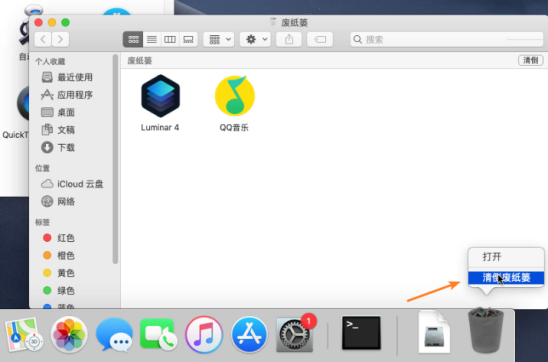Viewport: 548px width, 362px height.
Task: Go back with the back arrow
Action: 43,39
